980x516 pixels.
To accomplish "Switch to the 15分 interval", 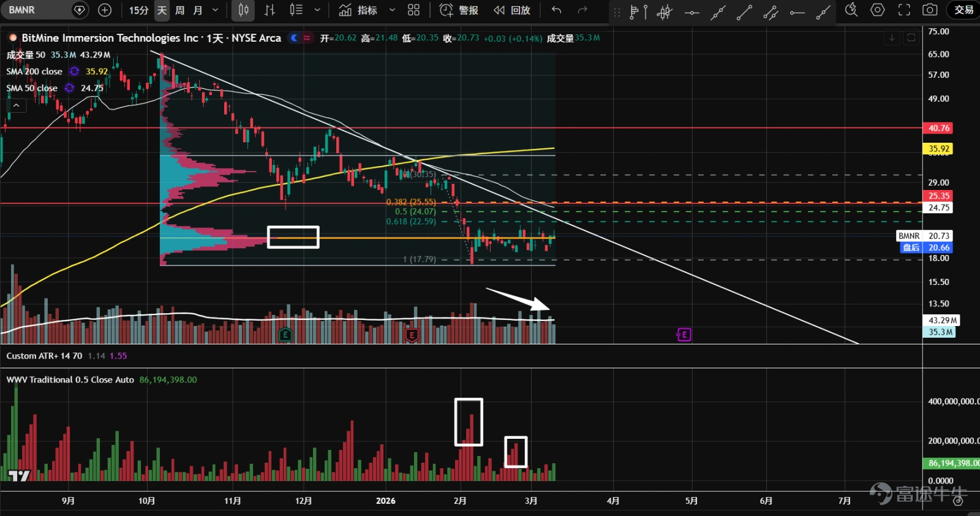I will click(x=138, y=10).
